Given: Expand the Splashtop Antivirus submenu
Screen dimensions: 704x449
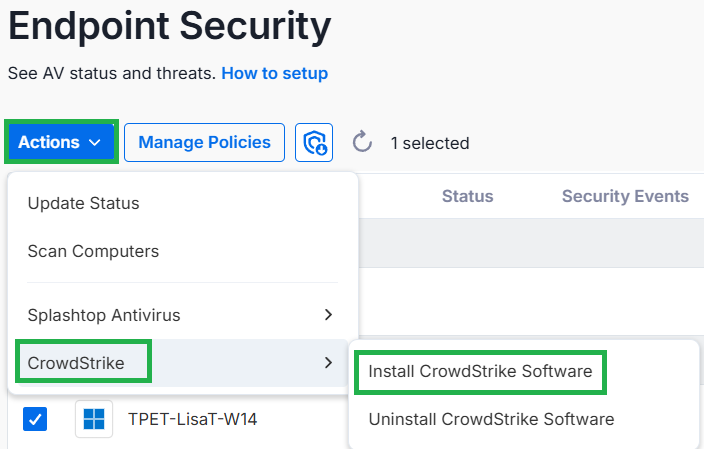Looking at the screenshot, I should 182,315.
